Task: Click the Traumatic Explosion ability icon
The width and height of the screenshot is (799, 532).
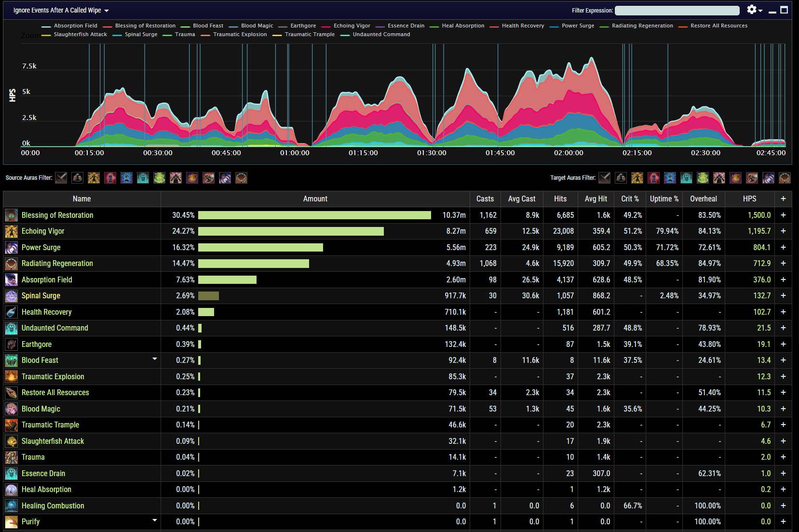Action: point(11,377)
